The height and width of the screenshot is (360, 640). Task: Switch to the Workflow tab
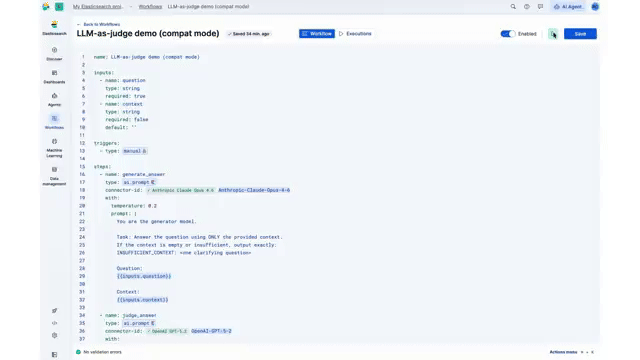pos(317,34)
